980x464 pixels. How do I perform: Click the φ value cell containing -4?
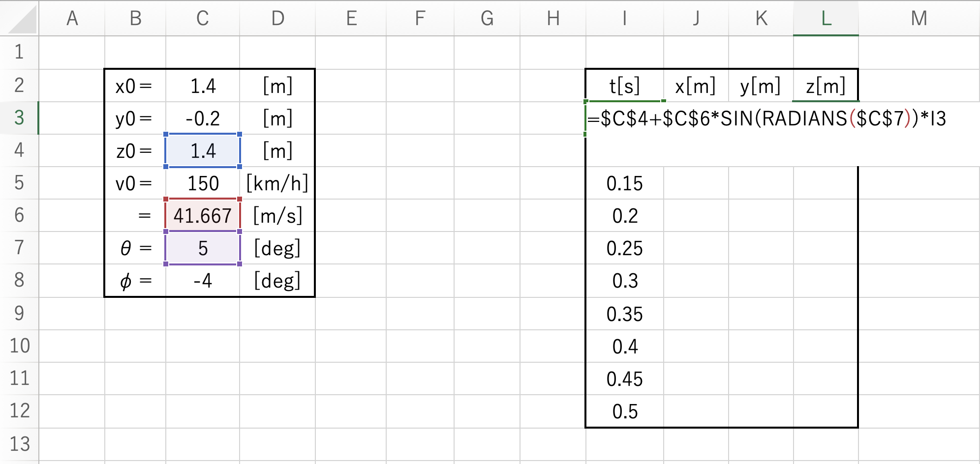(x=203, y=280)
